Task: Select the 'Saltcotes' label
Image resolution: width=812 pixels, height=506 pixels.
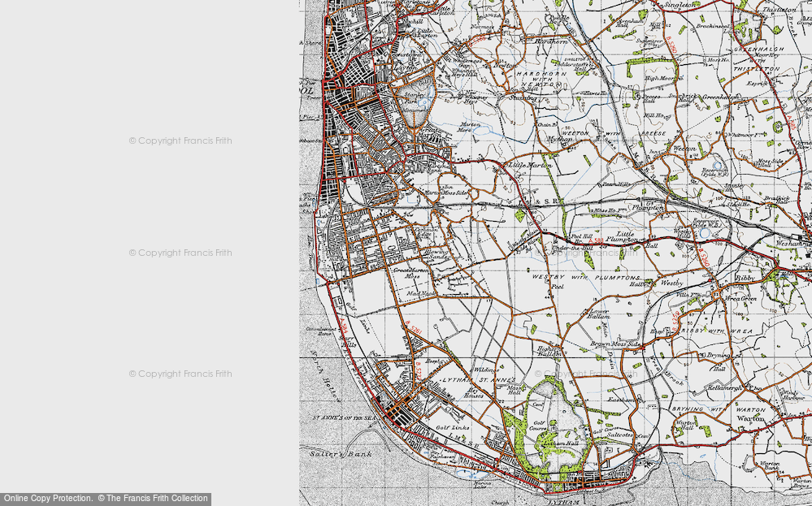Action: click(620, 435)
